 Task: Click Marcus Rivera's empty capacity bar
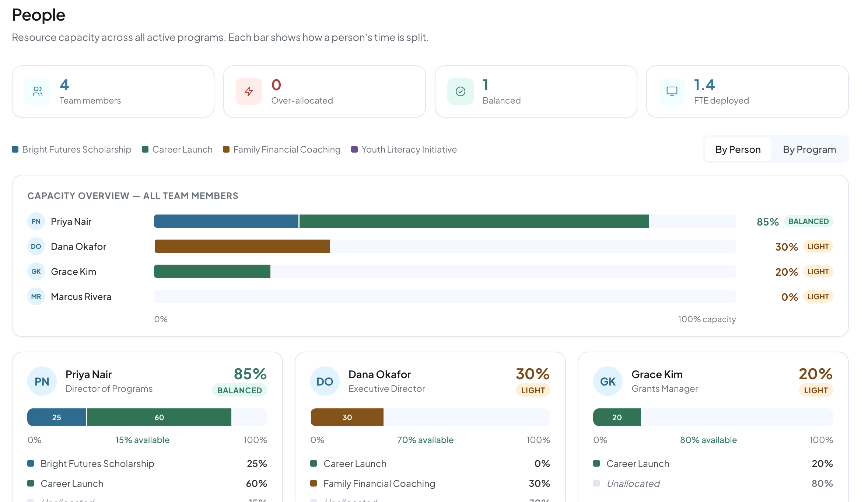[445, 296]
